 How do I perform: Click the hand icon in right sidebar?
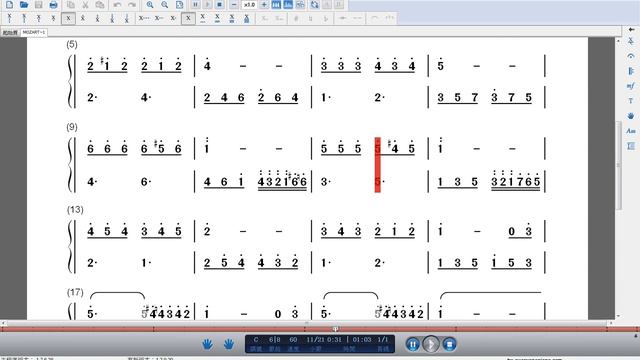[x=631, y=116]
